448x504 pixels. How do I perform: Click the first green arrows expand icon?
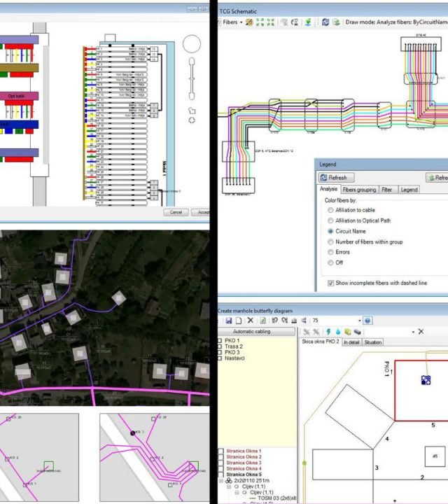pyautogui.click(x=260, y=22)
